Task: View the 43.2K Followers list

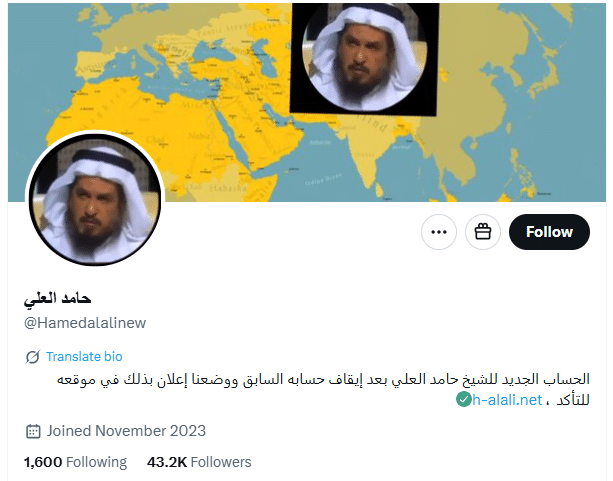Action: (199, 462)
